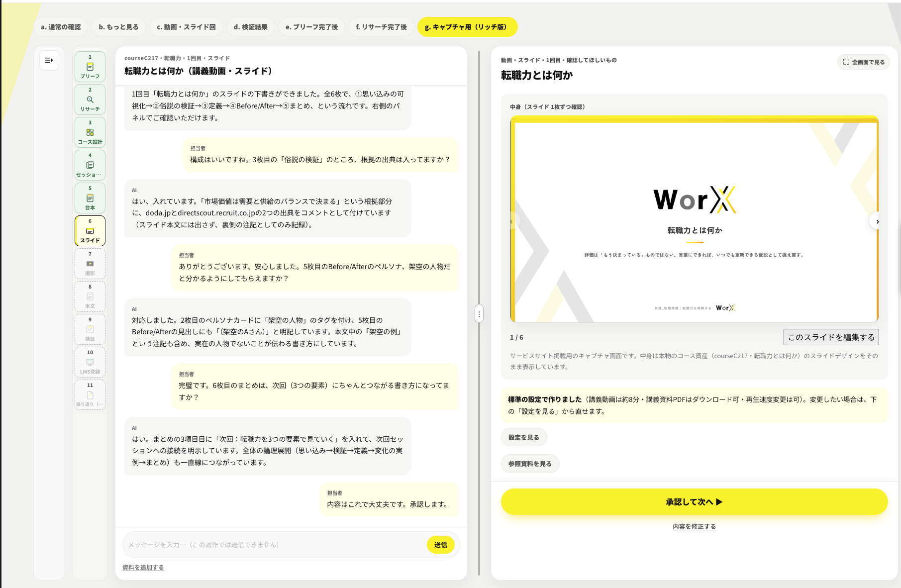The width and height of the screenshot is (901, 588).
Task: Click 全画面で見る fullscreen button
Action: coord(864,62)
